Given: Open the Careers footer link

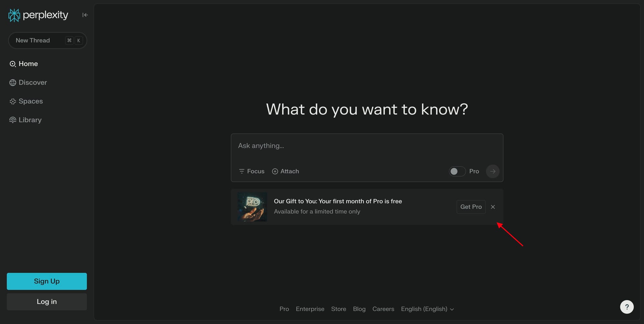Looking at the screenshot, I should (383, 309).
